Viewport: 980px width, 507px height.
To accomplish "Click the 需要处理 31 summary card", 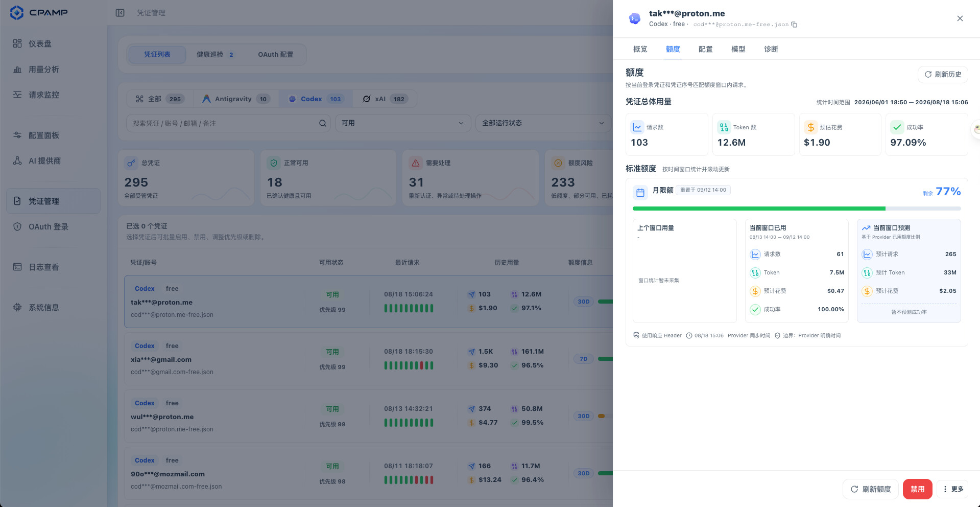I will [470, 178].
